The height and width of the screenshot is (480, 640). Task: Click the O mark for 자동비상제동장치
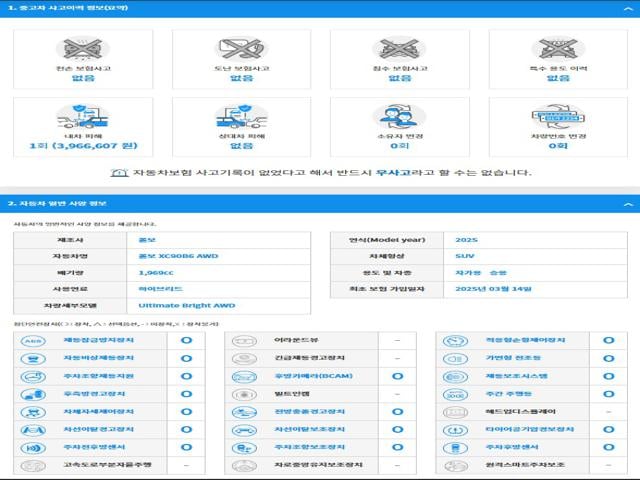[x=186, y=358]
